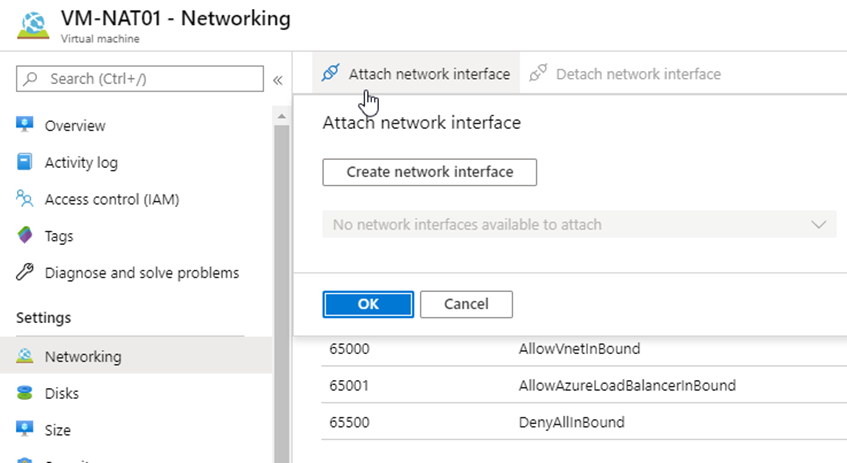847x463 pixels.
Task: Click the Settings section header
Action: coord(43,318)
